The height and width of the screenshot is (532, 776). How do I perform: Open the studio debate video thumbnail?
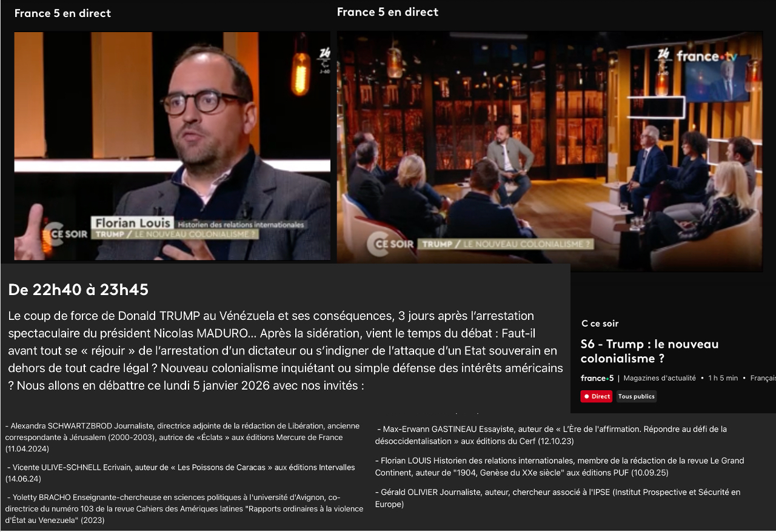[550, 151]
